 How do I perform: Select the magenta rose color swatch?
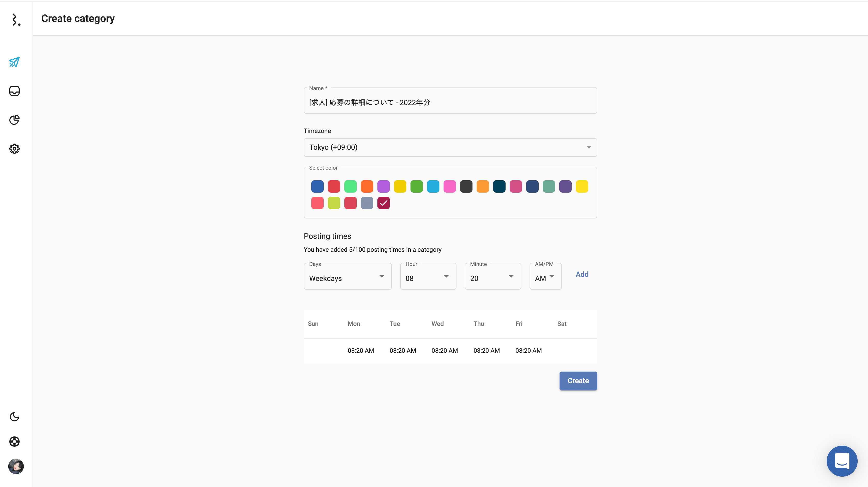[x=516, y=186]
